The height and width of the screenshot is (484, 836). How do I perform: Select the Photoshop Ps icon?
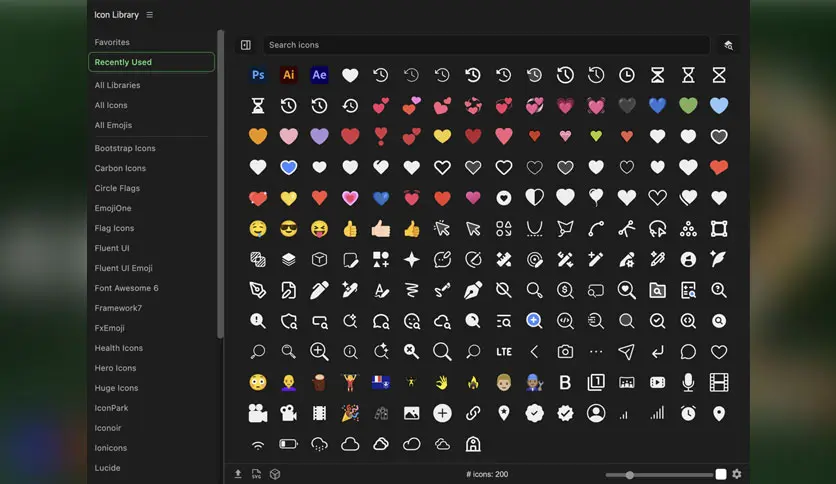(258, 75)
